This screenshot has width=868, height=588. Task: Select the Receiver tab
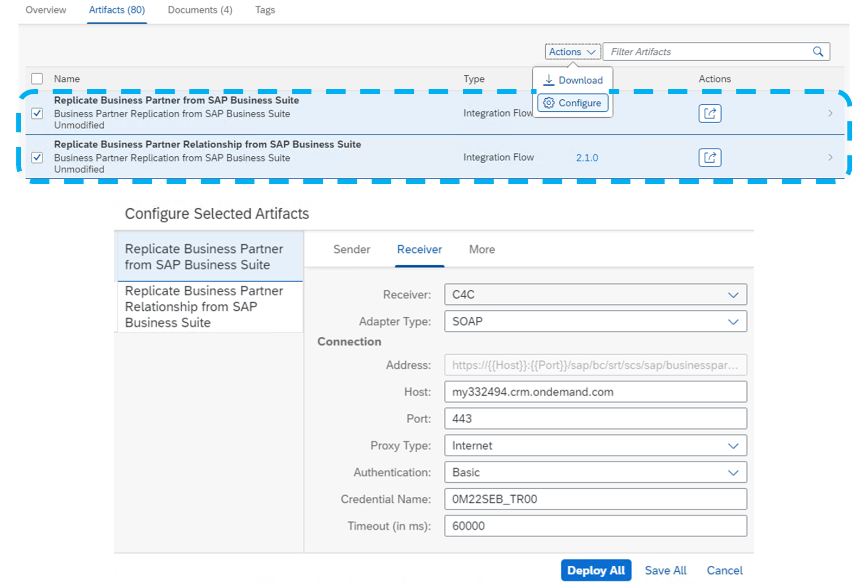tap(419, 249)
